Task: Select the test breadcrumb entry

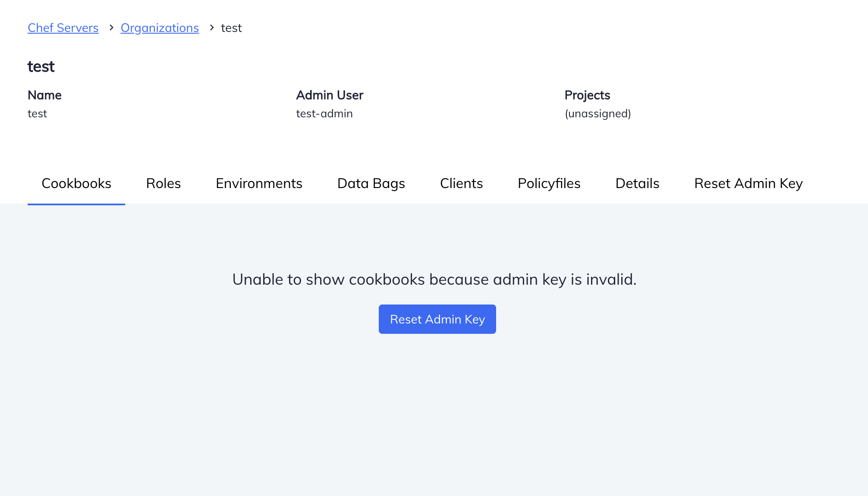Action: [231, 28]
